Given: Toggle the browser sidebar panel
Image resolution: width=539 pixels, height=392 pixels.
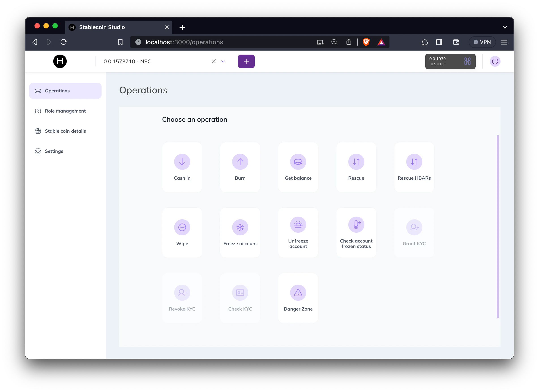Looking at the screenshot, I should point(439,42).
